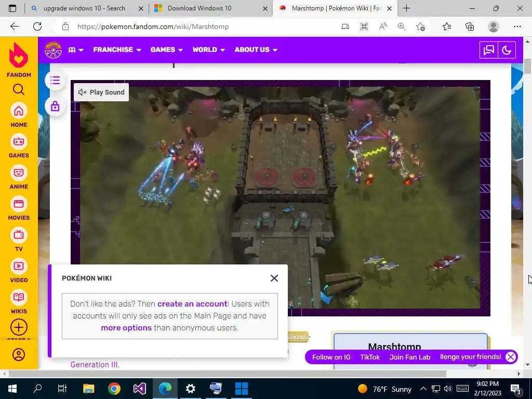Open Collections icon

pos(470,26)
